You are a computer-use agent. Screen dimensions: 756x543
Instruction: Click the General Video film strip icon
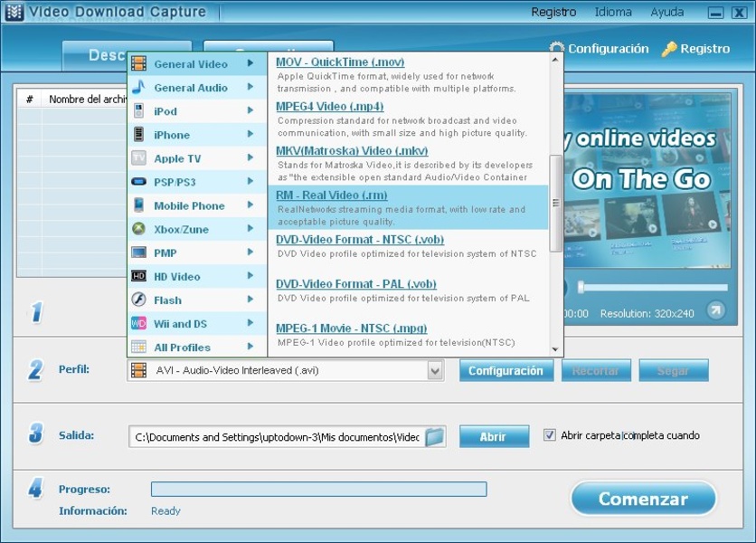coord(139,63)
